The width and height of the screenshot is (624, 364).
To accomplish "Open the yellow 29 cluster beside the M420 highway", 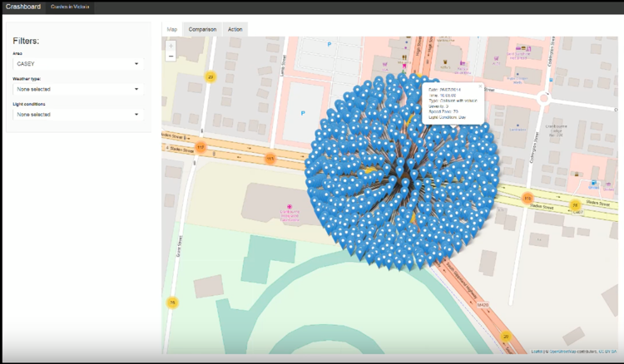I will pos(506,337).
